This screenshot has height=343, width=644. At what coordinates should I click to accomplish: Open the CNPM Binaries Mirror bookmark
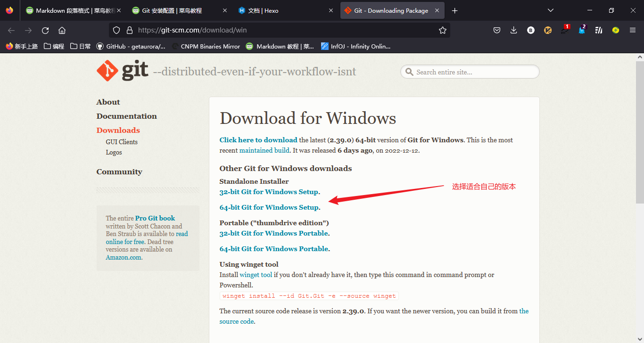(x=206, y=46)
